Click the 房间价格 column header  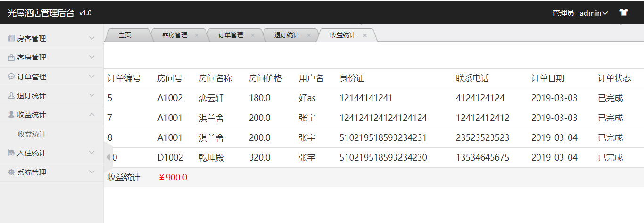pos(265,78)
